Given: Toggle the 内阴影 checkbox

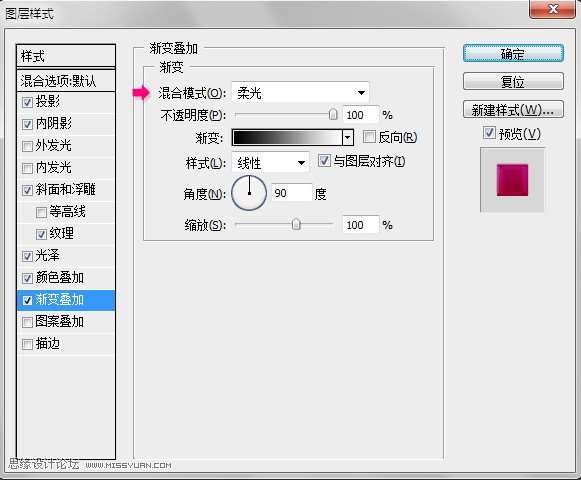Looking at the screenshot, I should tap(27, 124).
